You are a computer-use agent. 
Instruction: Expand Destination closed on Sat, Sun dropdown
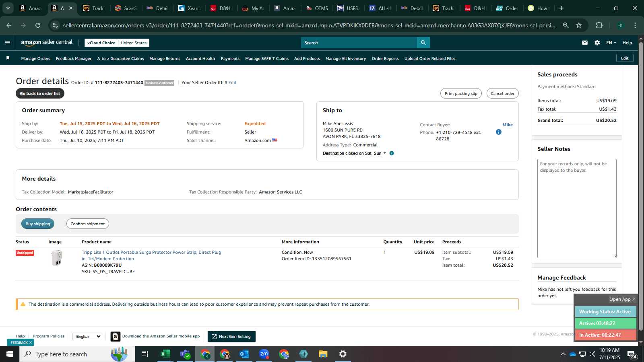354,153
